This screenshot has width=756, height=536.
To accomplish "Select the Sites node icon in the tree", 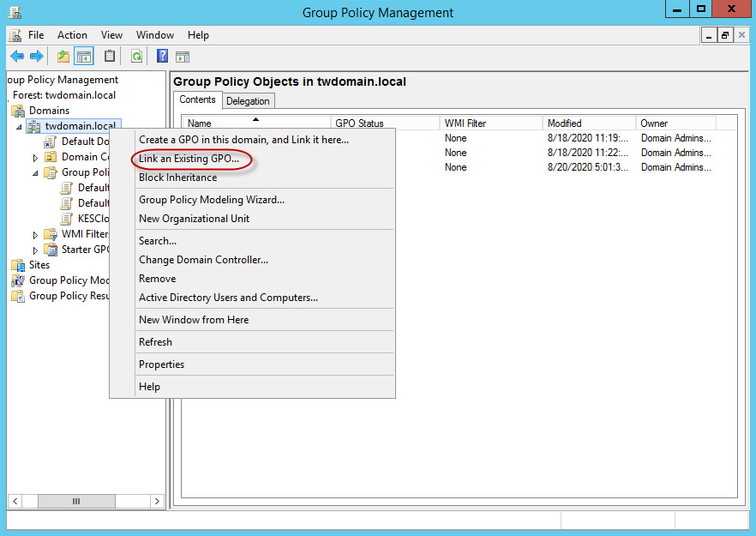I will [20, 265].
